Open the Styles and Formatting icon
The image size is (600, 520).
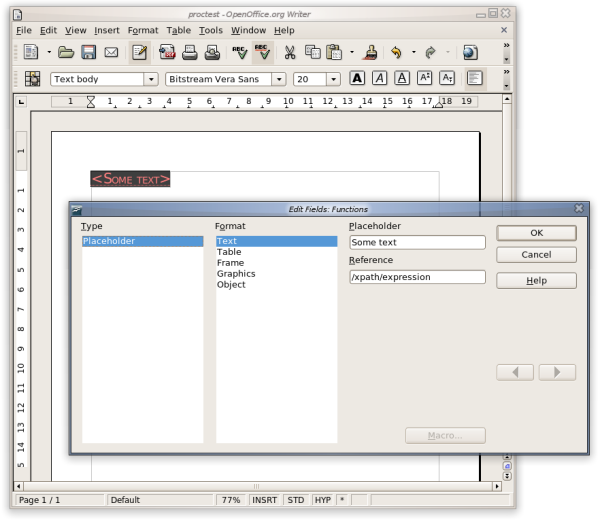(33, 79)
